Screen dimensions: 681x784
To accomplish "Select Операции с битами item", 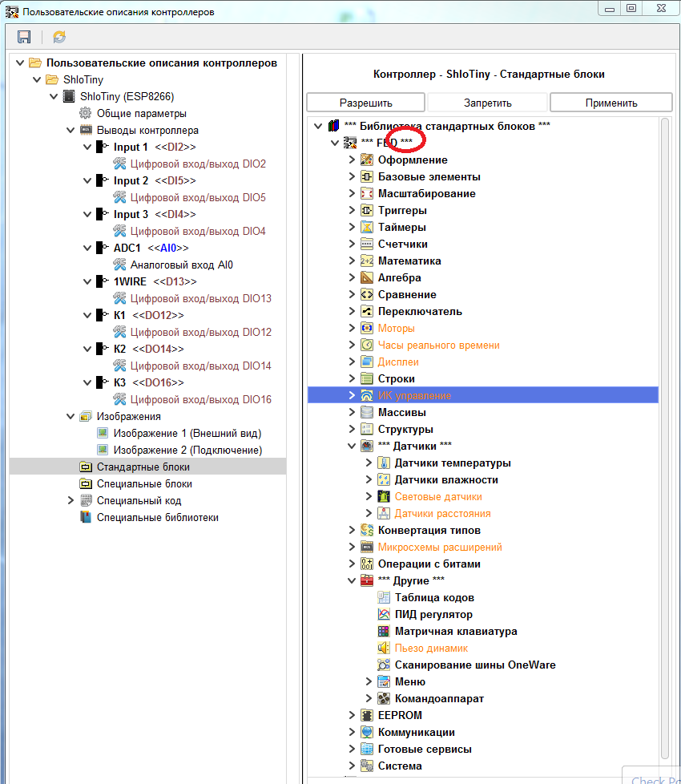I will click(x=429, y=564).
